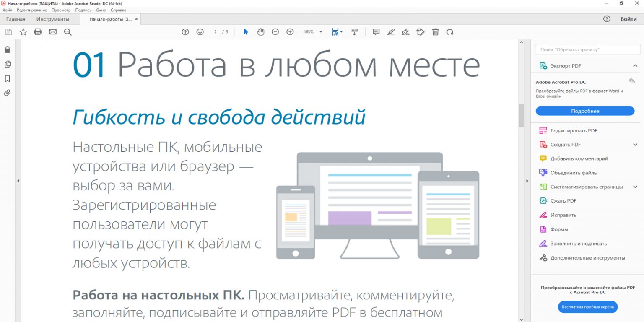644x322 pixels.
Task: Click the Delete pages trash icon
Action: pos(435,31)
